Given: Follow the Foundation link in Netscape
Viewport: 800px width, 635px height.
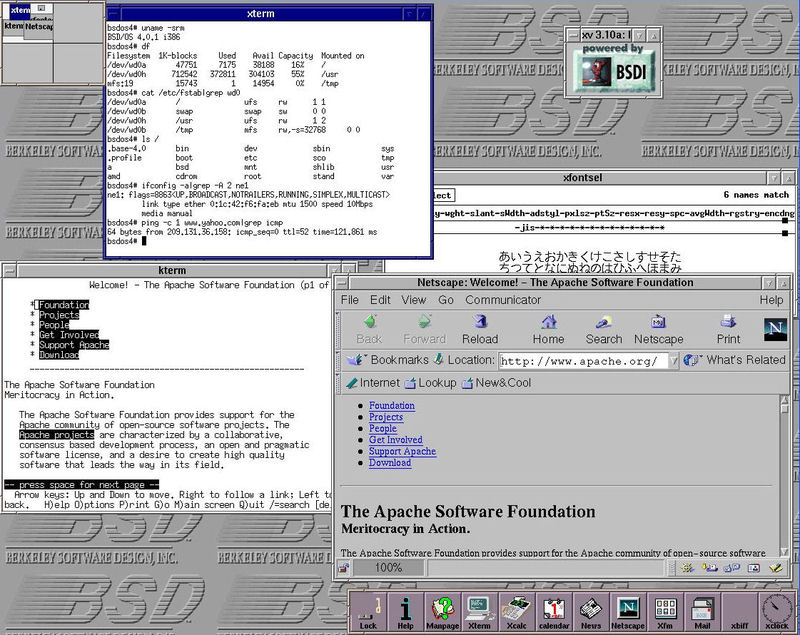Looking at the screenshot, I should point(392,405).
